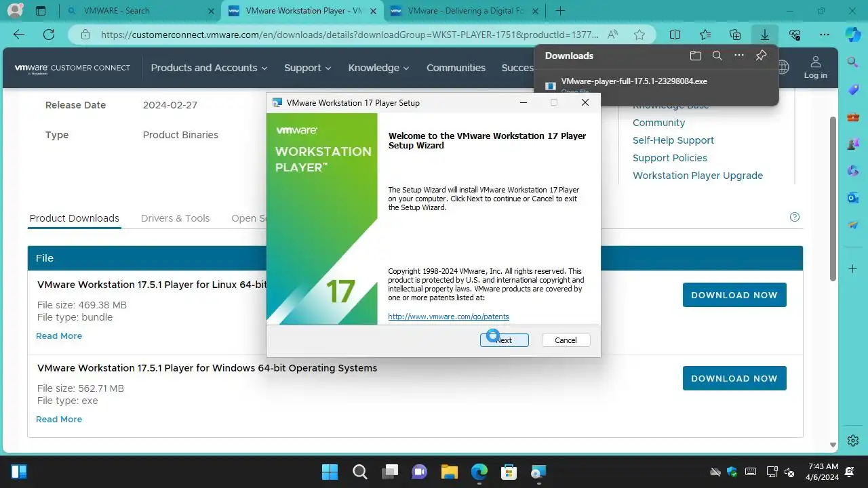Open the Collections icon
The image size is (868, 488).
[735, 35]
